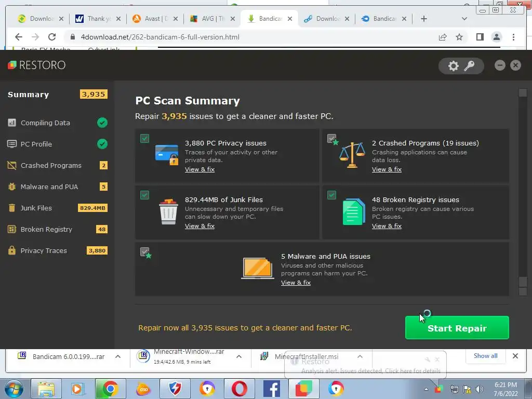This screenshot has height=399, width=532.
Task: Click View & fix under Broken Registry
Action: click(387, 226)
